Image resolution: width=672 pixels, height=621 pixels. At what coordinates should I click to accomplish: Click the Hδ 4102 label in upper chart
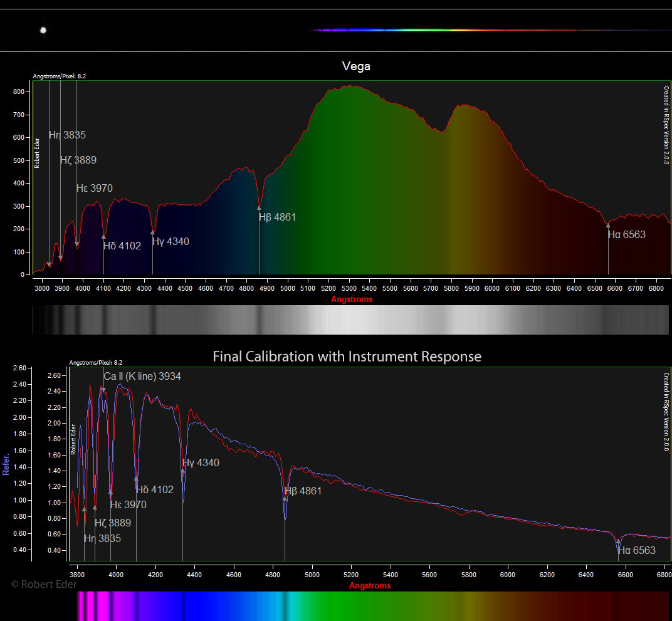[122, 246]
